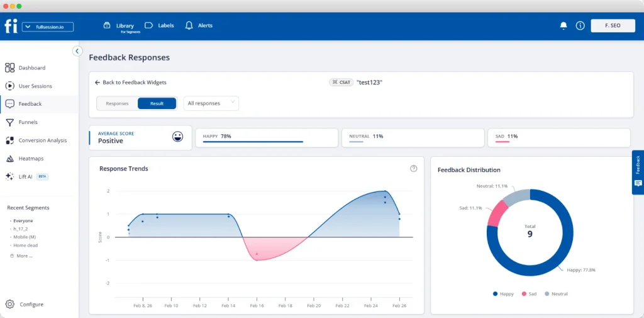Switch to the Responses toggle tab
The height and width of the screenshot is (318, 644).
pyautogui.click(x=117, y=104)
